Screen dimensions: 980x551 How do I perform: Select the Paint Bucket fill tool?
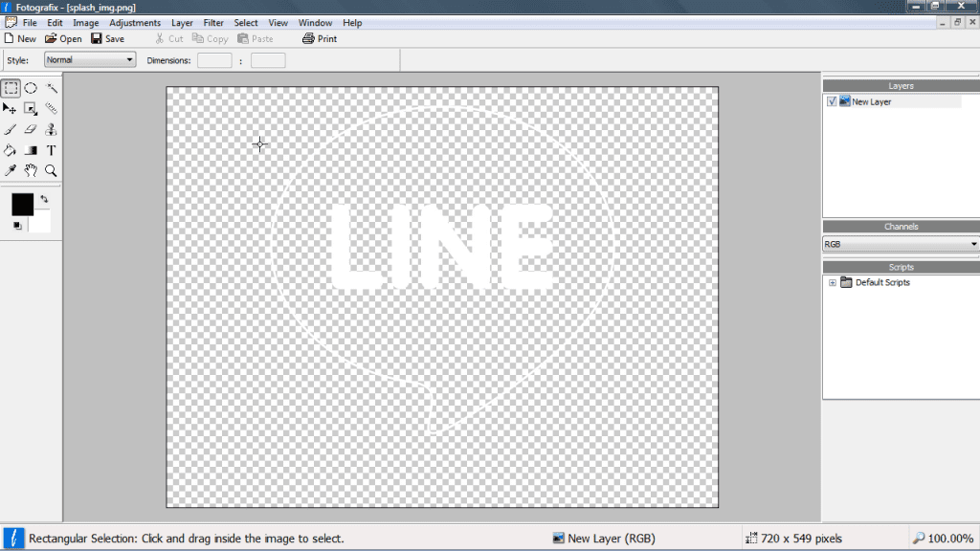pyautogui.click(x=10, y=150)
